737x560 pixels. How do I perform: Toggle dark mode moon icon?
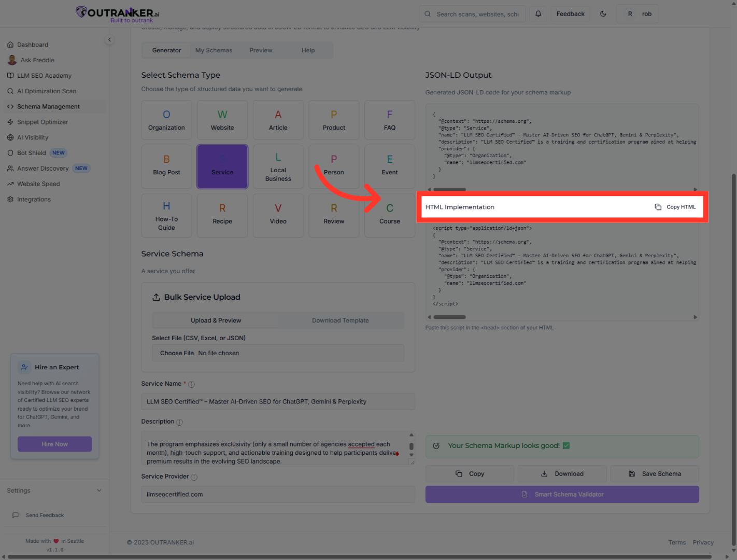coord(603,14)
